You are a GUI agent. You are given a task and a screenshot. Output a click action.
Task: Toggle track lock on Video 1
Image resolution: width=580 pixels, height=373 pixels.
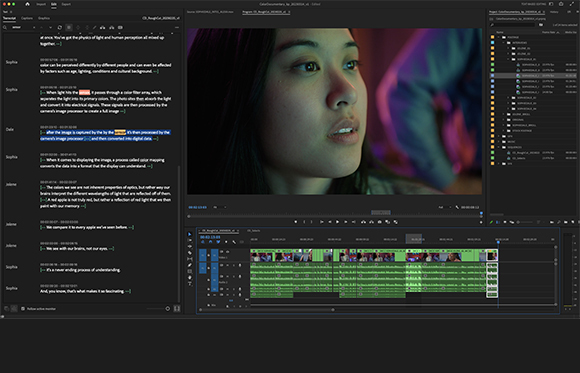tap(209, 255)
